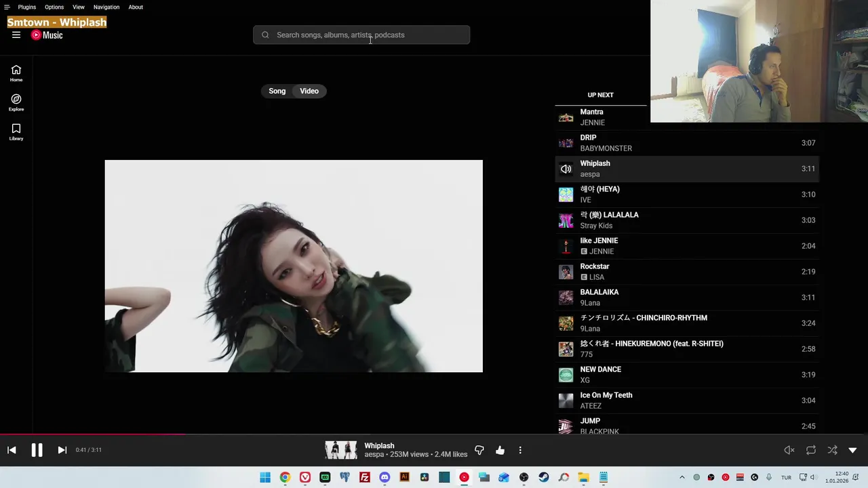The height and width of the screenshot is (488, 868).
Task: Play like JENNIE from queue
Action: click(687, 246)
